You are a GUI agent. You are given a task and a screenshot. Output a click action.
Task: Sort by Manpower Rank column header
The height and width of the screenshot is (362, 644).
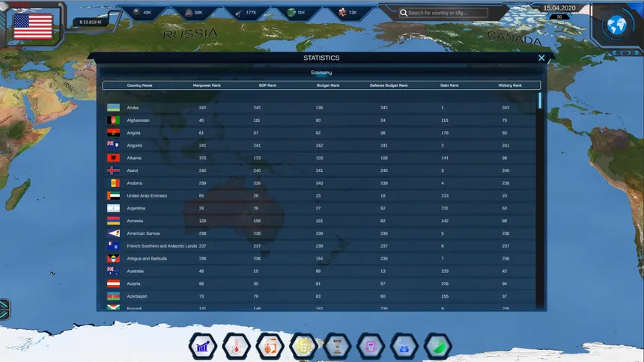(207, 85)
